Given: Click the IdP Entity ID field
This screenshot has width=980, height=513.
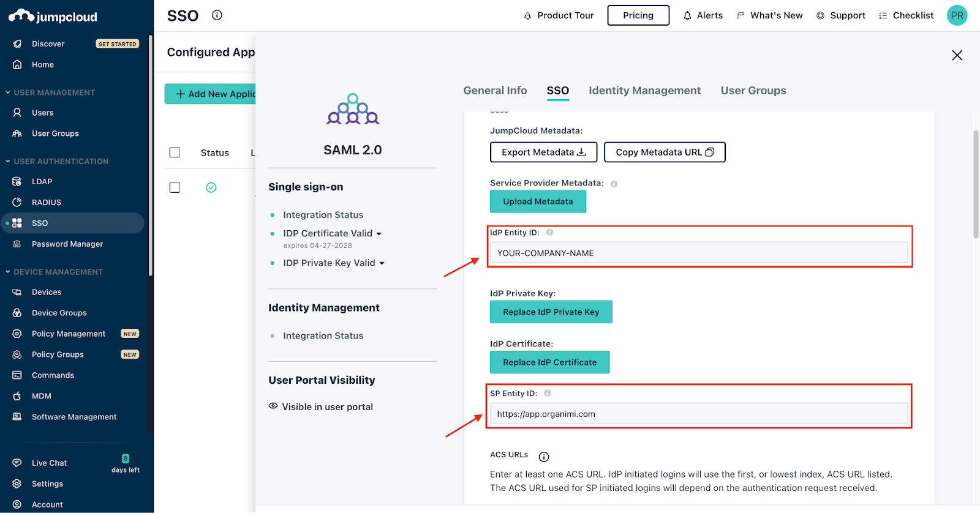Looking at the screenshot, I should (x=699, y=253).
